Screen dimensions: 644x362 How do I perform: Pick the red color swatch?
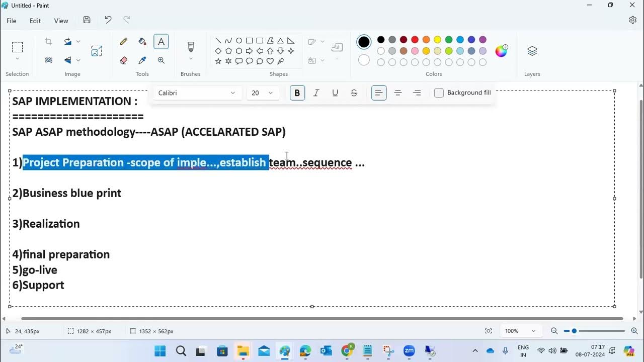(415, 40)
